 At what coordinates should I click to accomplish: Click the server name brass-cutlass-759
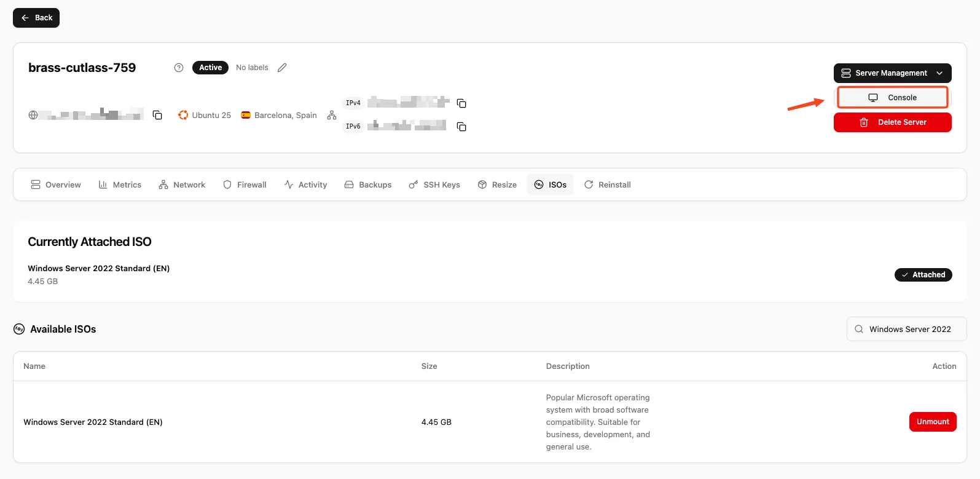[82, 68]
